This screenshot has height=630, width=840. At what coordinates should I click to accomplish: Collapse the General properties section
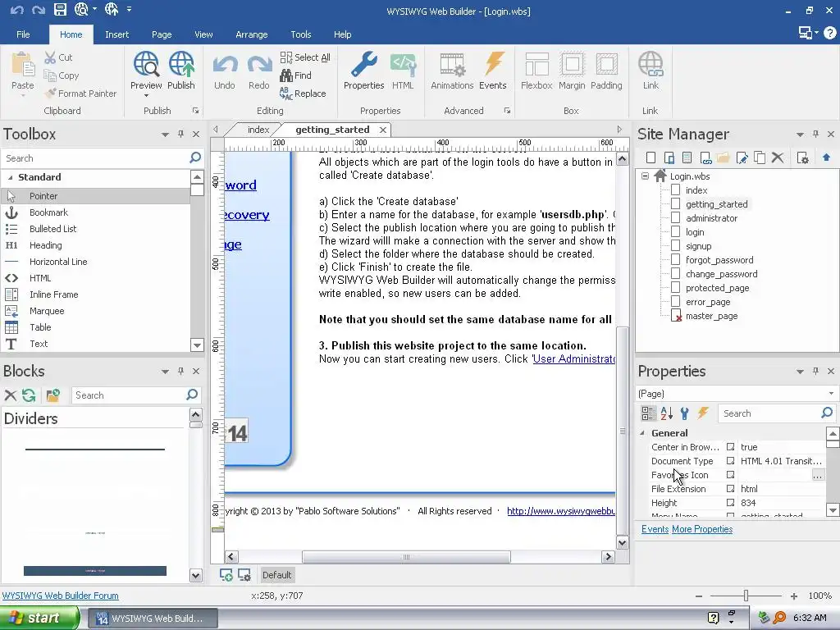click(x=643, y=433)
